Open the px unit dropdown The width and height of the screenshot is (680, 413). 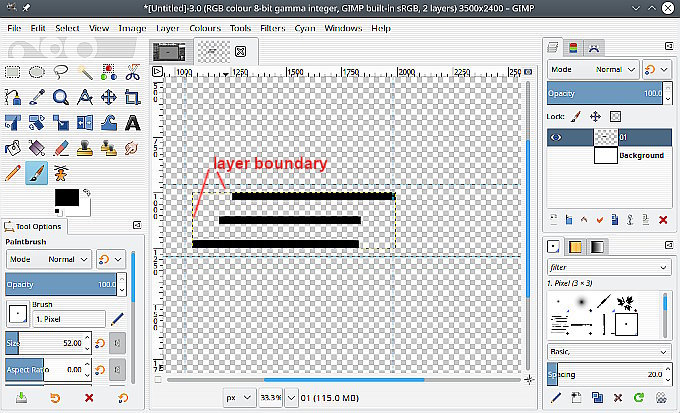coord(239,397)
